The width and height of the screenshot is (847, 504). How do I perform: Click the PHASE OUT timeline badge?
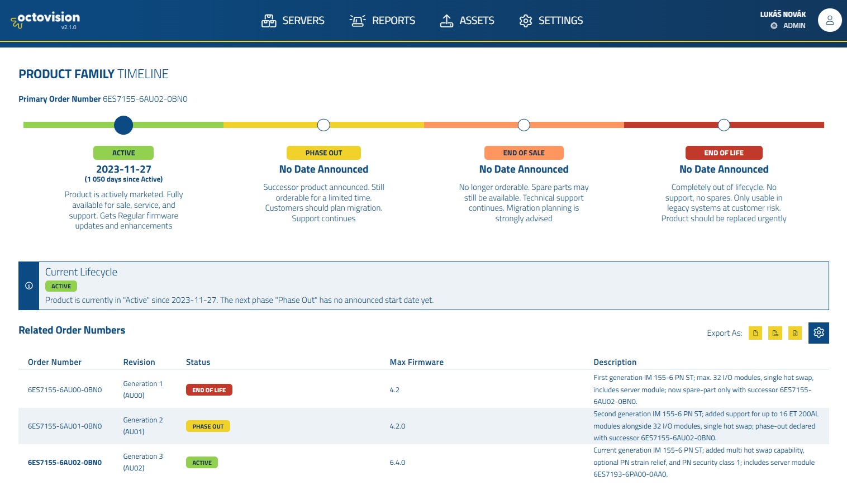[x=323, y=153]
